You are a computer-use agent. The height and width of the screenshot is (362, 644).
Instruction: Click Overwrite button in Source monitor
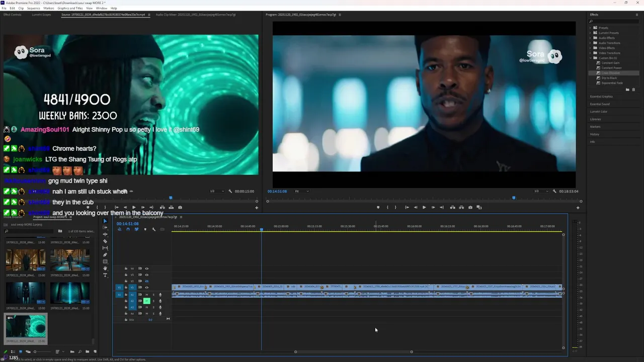coord(171,207)
